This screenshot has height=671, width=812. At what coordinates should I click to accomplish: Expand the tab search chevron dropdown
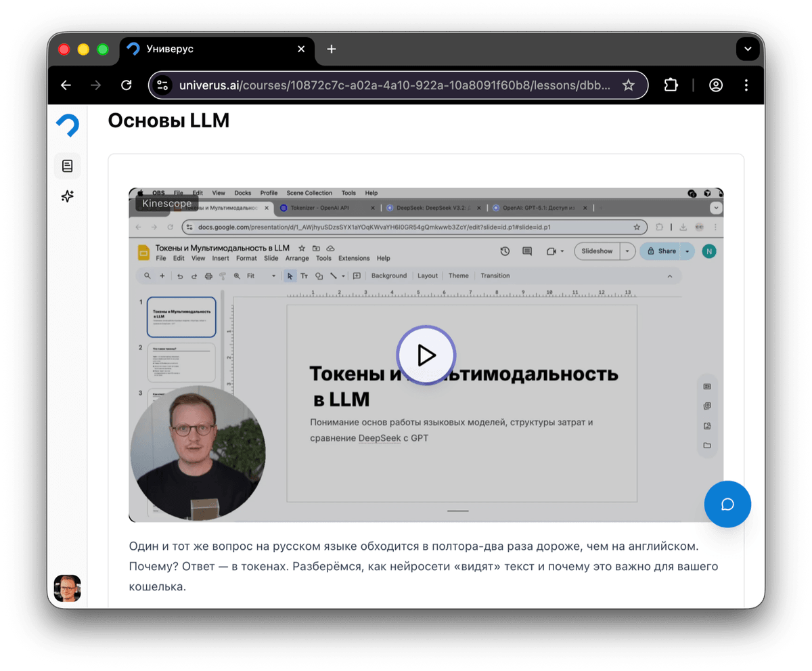(x=747, y=49)
